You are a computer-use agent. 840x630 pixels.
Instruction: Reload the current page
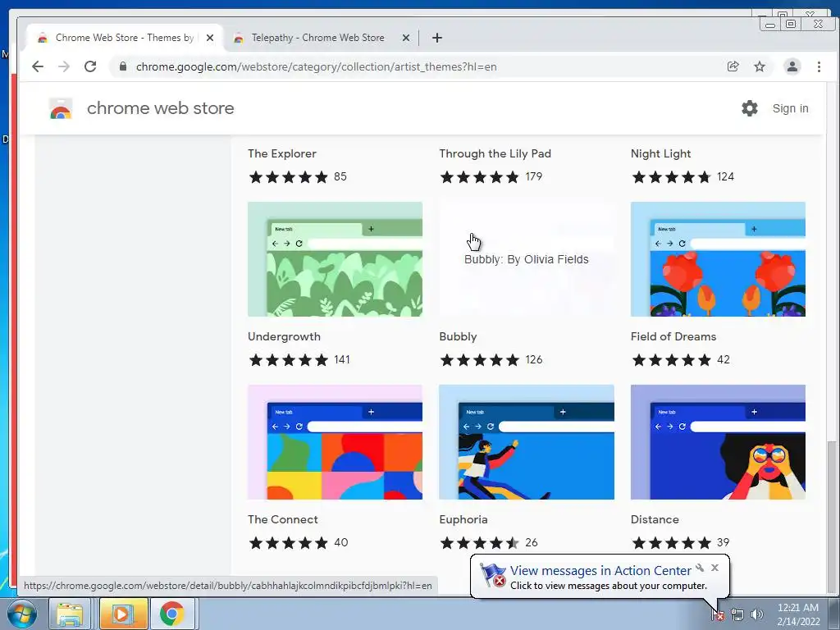90,66
